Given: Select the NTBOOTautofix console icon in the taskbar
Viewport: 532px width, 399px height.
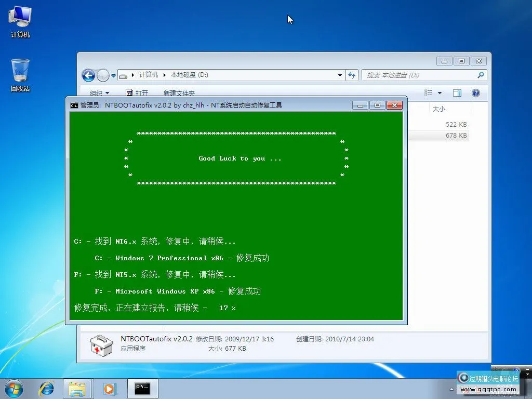Looking at the screenshot, I should click(142, 388).
